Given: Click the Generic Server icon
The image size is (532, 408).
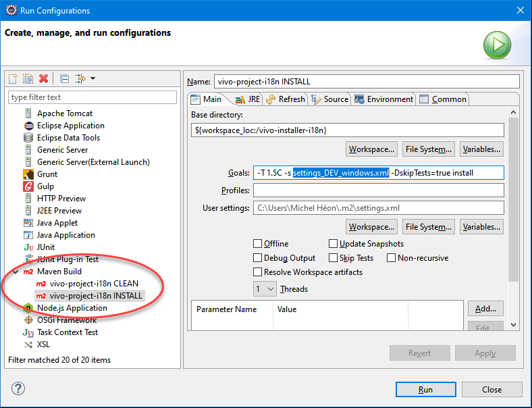Looking at the screenshot, I should 28,150.
